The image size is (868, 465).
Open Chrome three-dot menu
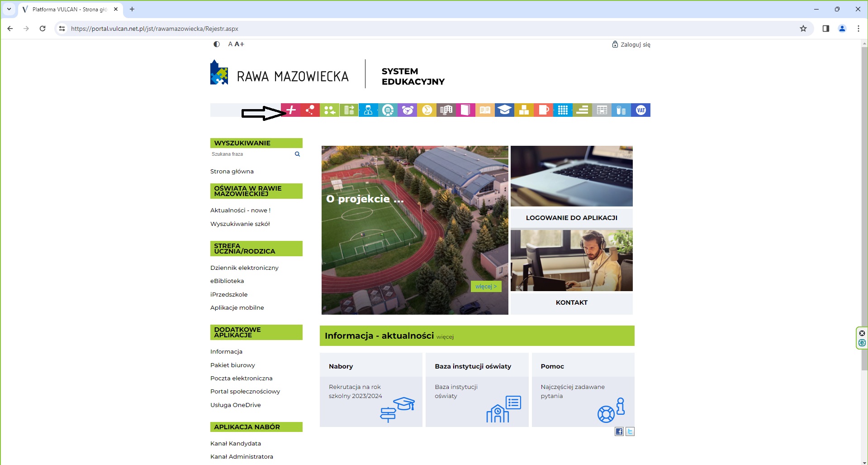coord(858,29)
